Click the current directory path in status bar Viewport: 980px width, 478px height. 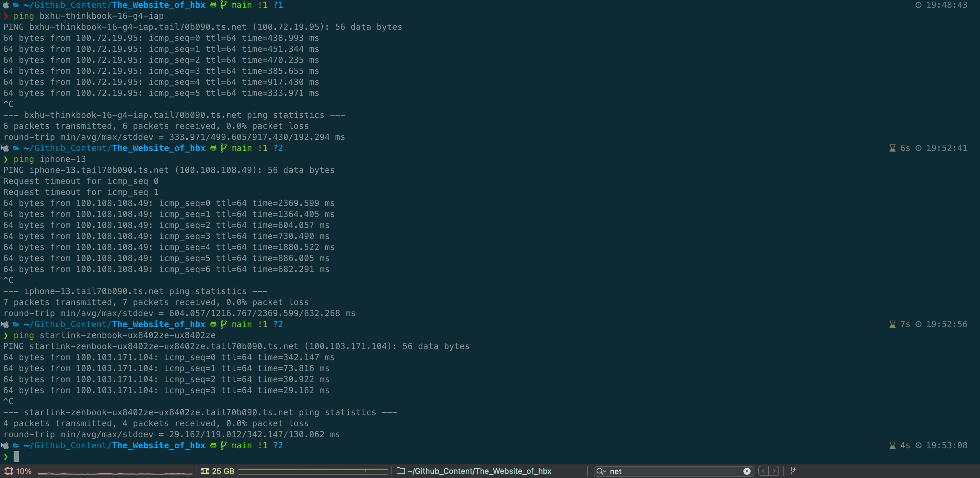click(x=479, y=471)
